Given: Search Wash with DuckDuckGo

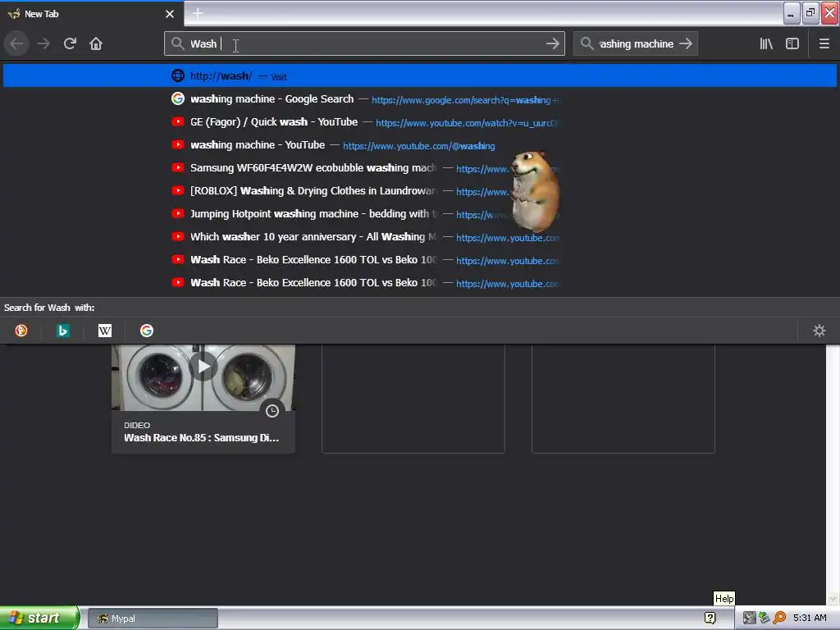Looking at the screenshot, I should [21, 331].
